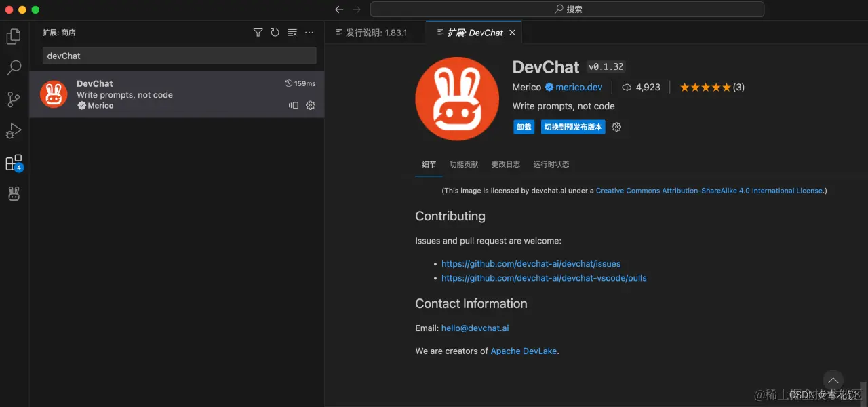Go back with the navigation arrow
This screenshot has width=868, height=407.
pyautogui.click(x=339, y=9)
